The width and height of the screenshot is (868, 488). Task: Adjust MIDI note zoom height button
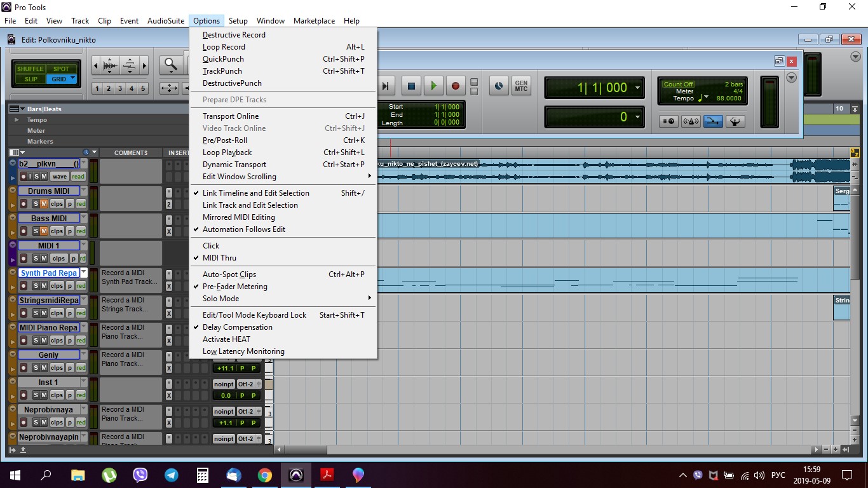click(x=129, y=65)
